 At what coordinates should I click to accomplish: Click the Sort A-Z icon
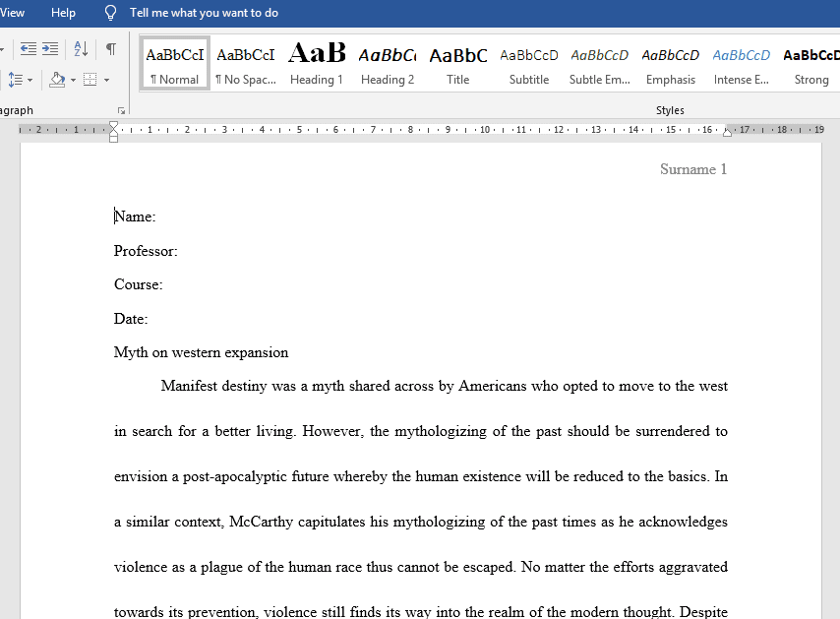[81, 49]
